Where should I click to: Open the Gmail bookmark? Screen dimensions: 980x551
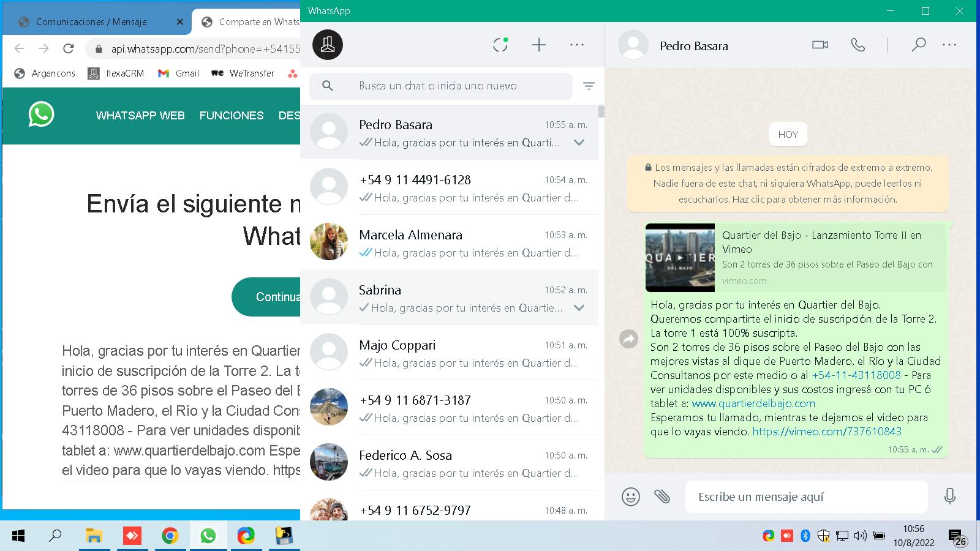[x=178, y=73]
